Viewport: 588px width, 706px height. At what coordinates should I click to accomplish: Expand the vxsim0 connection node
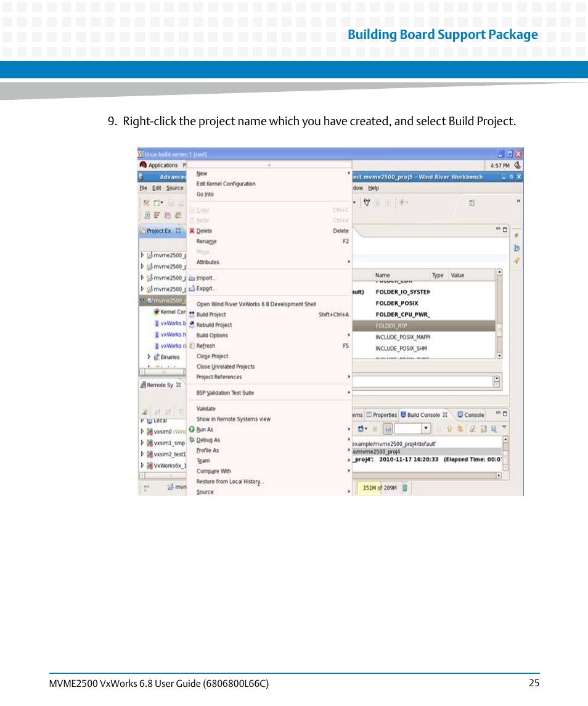(142, 432)
